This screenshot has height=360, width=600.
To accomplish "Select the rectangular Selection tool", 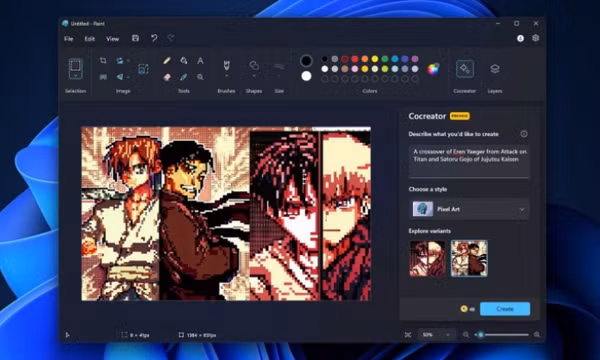I will coord(75,66).
